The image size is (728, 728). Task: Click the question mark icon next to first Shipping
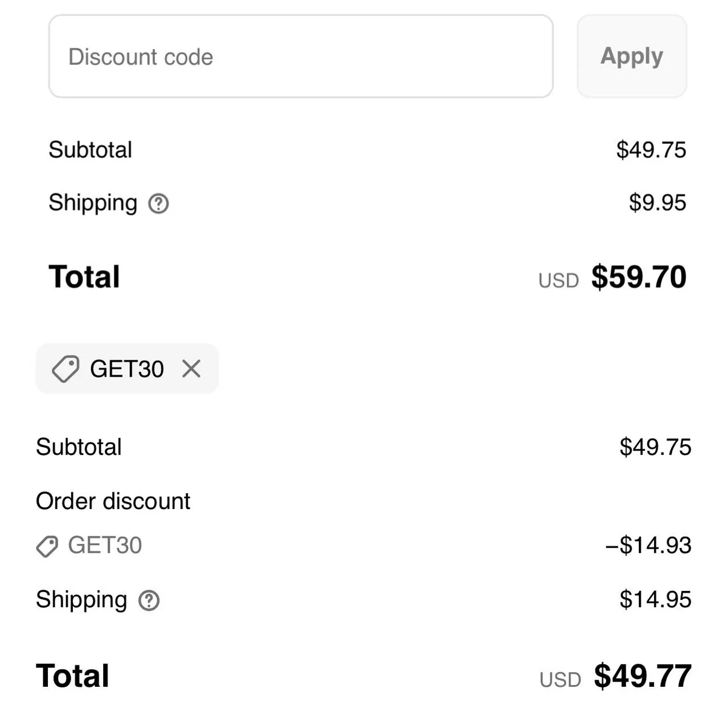pyautogui.click(x=159, y=203)
